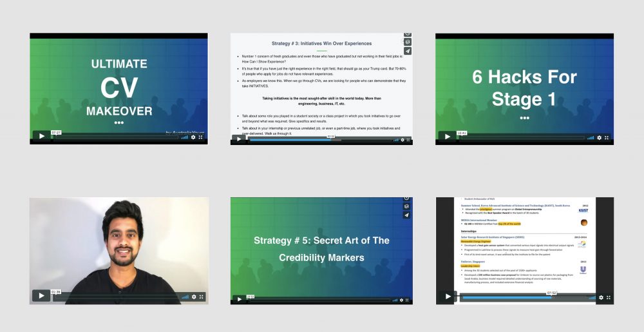Play the 6 Hacks For Stage 1 video

tap(448, 137)
